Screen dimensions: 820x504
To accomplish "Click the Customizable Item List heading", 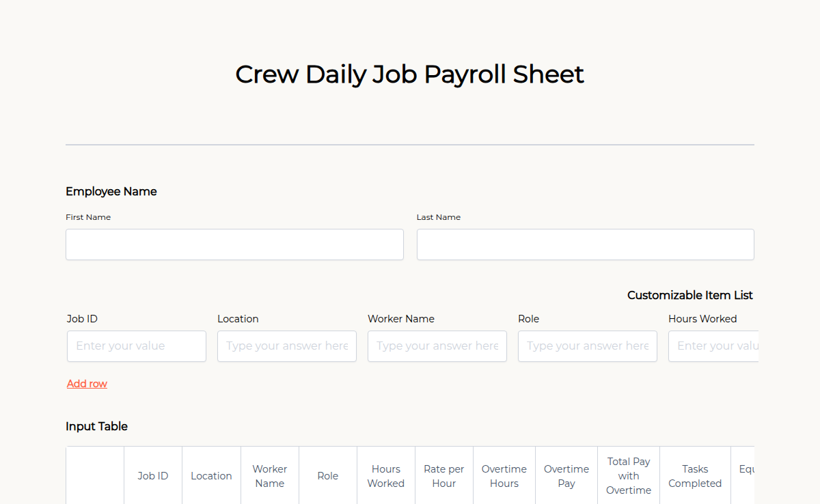I will 689,295.
